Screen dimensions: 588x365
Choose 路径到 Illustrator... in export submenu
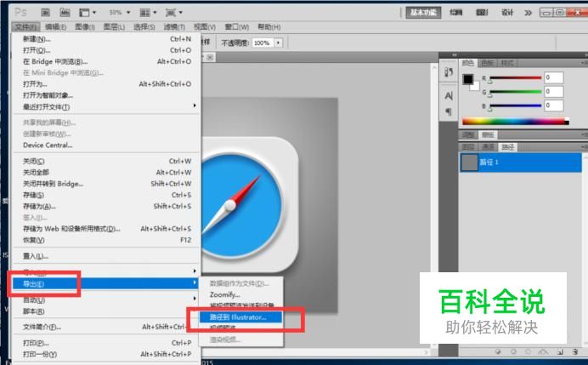coord(241,317)
